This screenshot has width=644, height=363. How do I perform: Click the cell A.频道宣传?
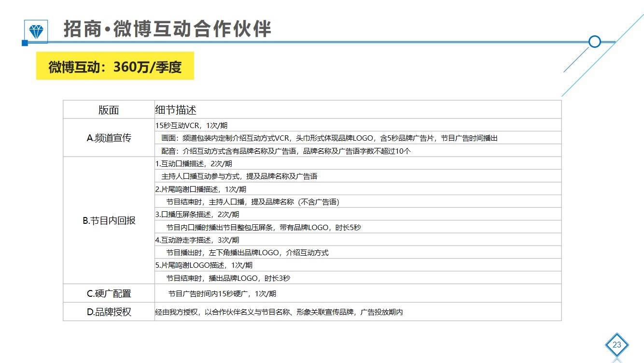pyautogui.click(x=109, y=138)
